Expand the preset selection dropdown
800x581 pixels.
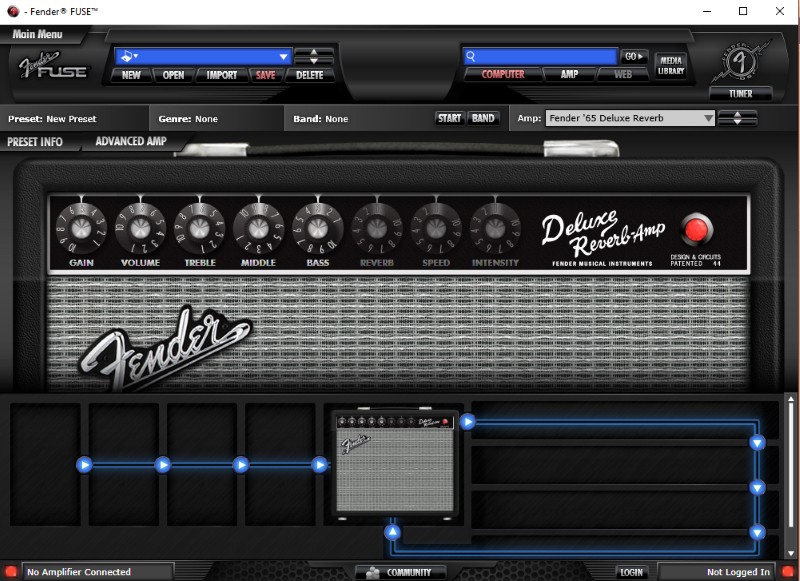284,57
